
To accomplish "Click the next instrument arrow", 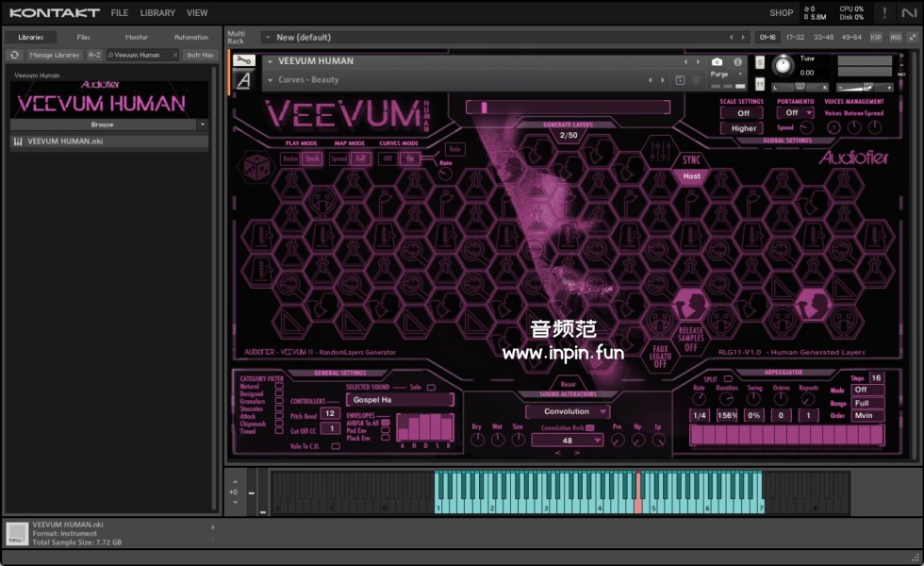I will point(699,61).
